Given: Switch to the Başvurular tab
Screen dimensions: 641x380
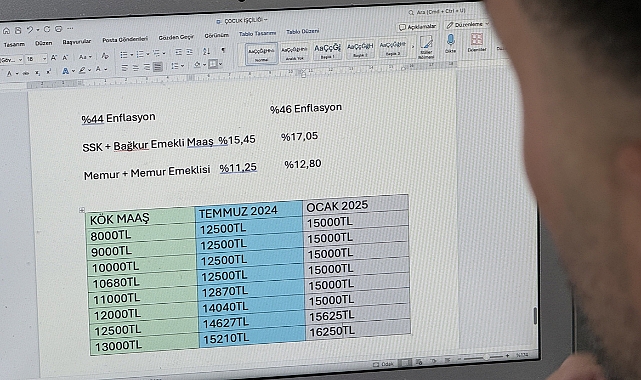Looking at the screenshot, I should point(76,42).
